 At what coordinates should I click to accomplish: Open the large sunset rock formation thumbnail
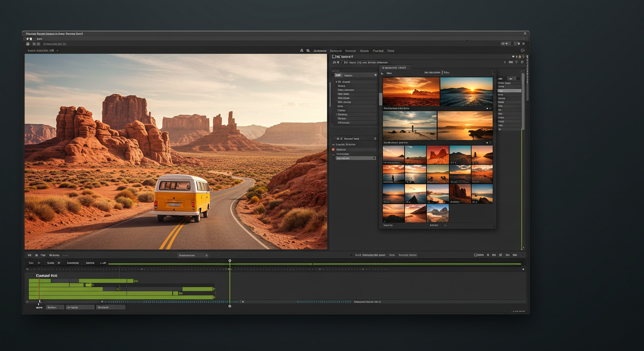411,91
